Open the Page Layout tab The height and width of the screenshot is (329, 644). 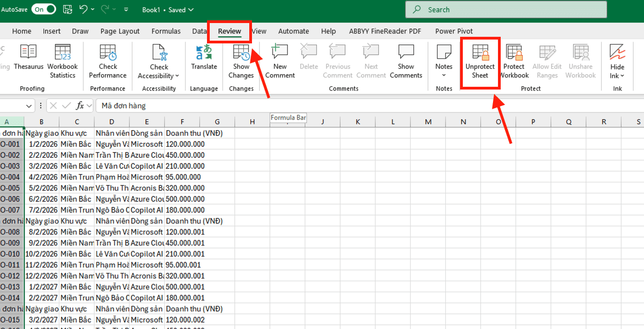120,31
